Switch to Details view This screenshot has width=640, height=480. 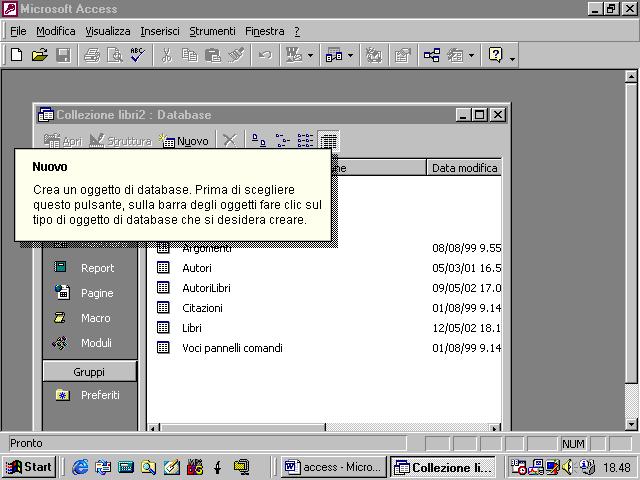pos(328,141)
